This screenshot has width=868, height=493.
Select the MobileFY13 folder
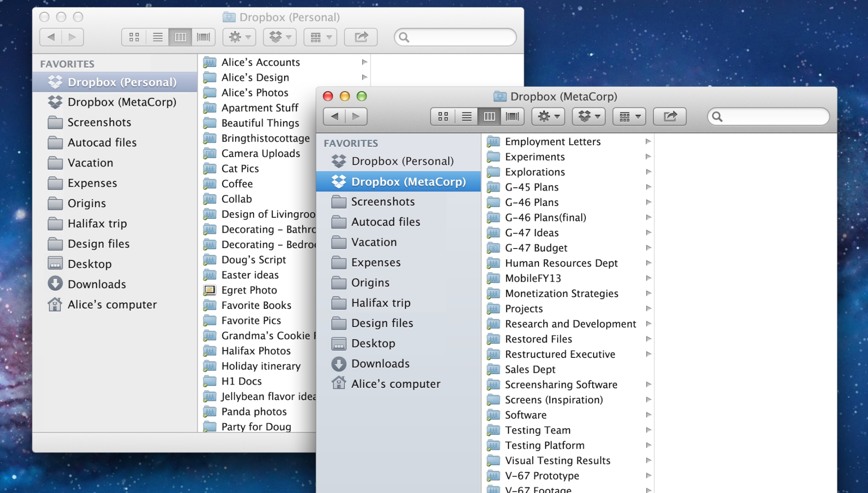569,278
